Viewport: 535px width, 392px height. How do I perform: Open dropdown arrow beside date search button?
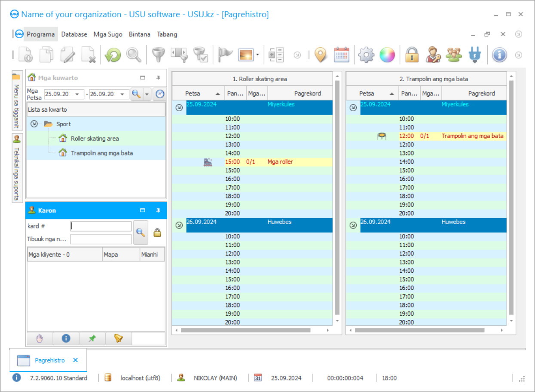[147, 94]
